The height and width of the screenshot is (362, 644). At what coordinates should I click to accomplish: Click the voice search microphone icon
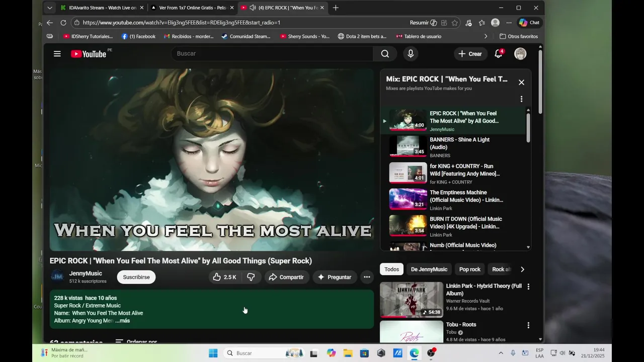(411, 54)
